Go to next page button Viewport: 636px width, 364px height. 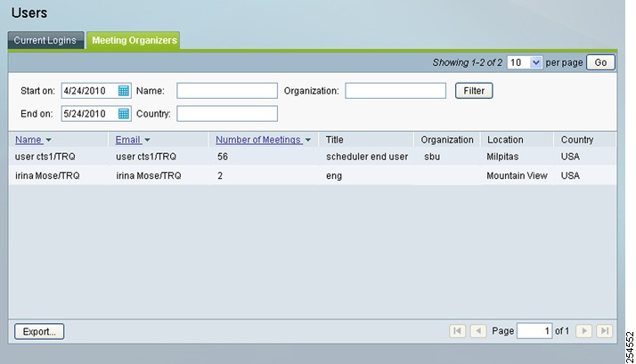point(584,331)
